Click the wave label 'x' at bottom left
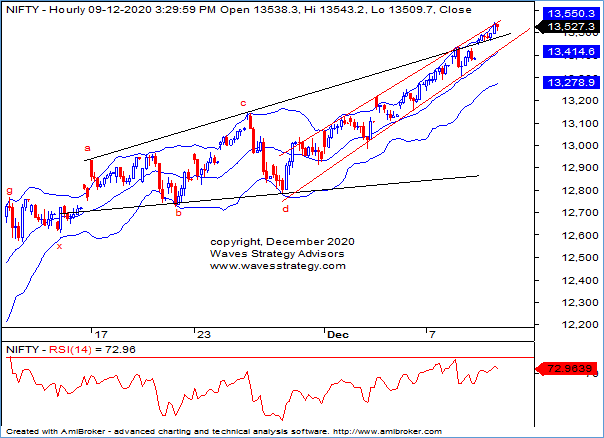The image size is (604, 438). pyautogui.click(x=59, y=245)
